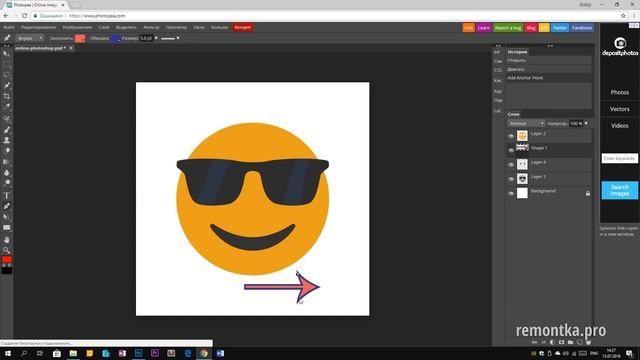Select the Eraser tool
The width and height of the screenshot is (640, 360).
[x=7, y=151]
